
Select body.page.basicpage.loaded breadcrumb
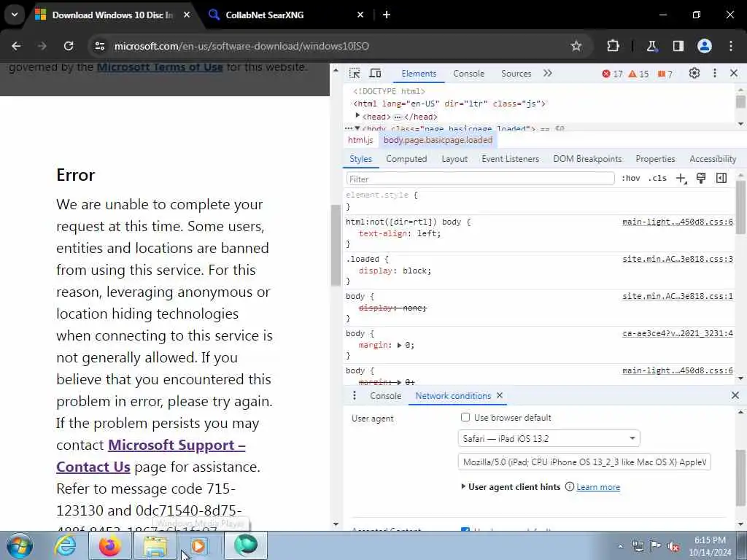(x=438, y=140)
